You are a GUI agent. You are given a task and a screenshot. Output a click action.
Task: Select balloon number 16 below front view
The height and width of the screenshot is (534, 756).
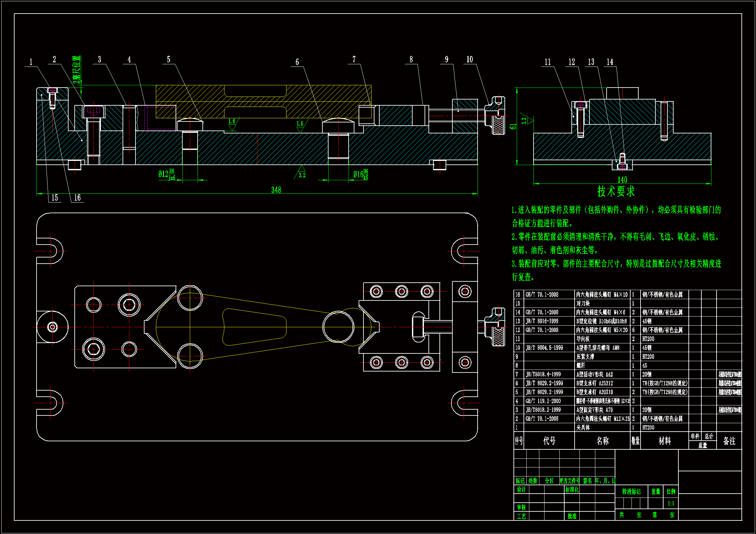pyautogui.click(x=77, y=197)
